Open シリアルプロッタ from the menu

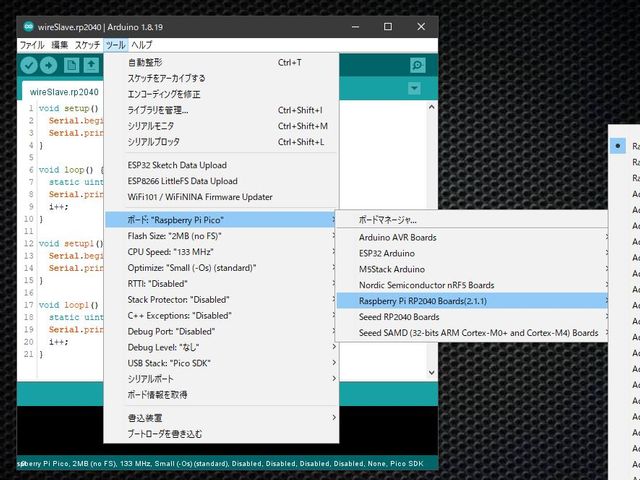221,142
